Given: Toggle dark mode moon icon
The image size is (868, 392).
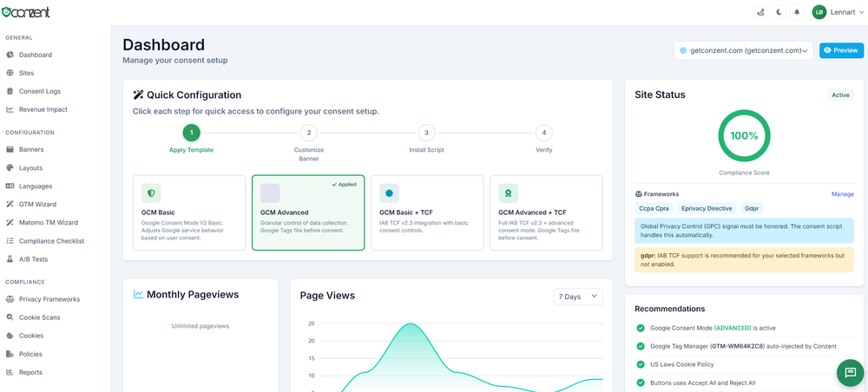Looking at the screenshot, I should (x=779, y=11).
